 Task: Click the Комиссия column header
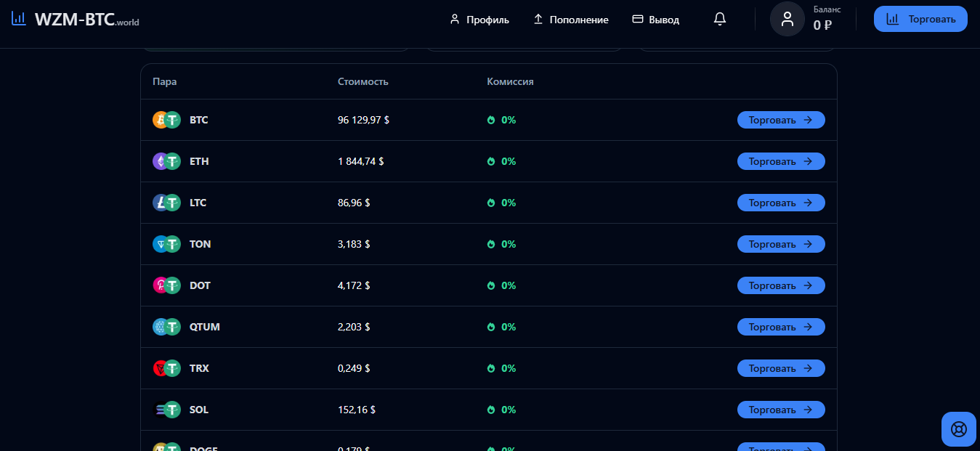(x=510, y=81)
